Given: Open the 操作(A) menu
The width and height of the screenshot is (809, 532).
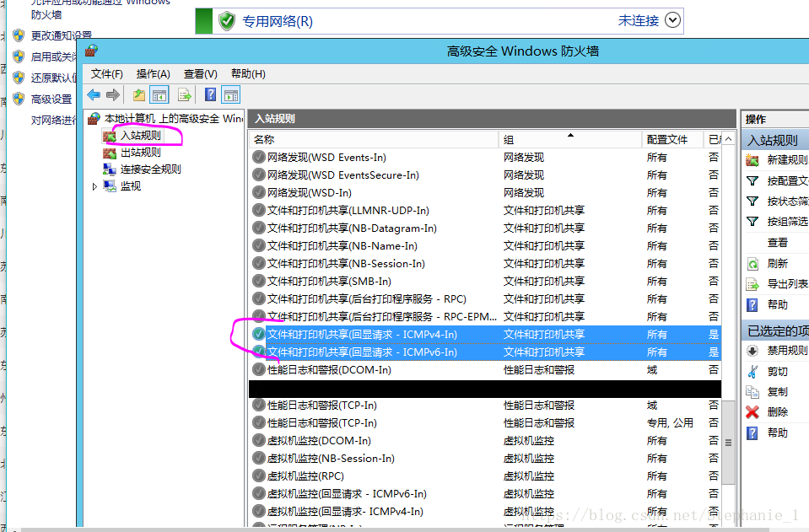Looking at the screenshot, I should tap(154, 73).
